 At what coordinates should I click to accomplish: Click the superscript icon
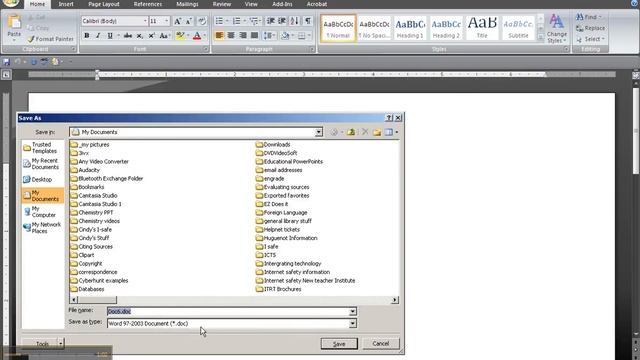pyautogui.click(x=151, y=36)
